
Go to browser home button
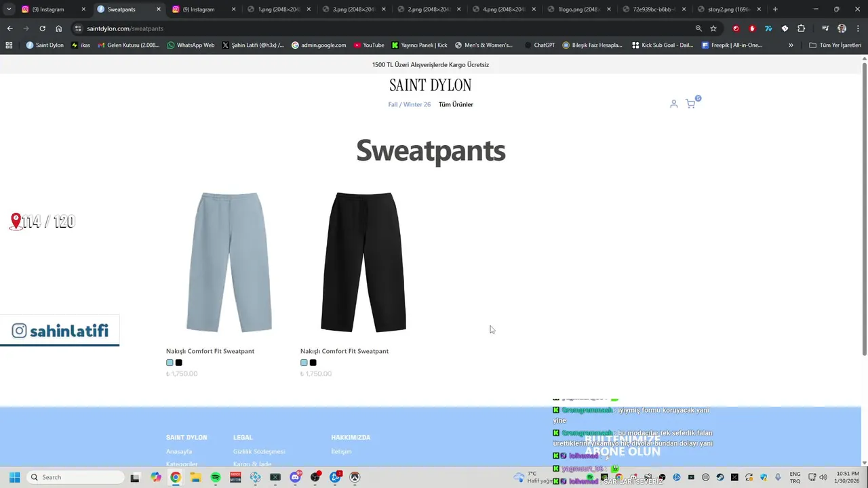point(58,28)
